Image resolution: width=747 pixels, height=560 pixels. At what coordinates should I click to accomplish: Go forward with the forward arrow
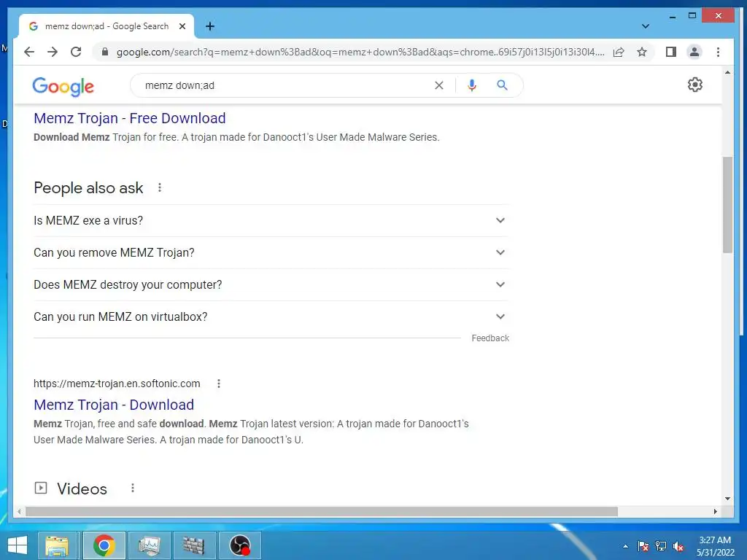tap(53, 52)
